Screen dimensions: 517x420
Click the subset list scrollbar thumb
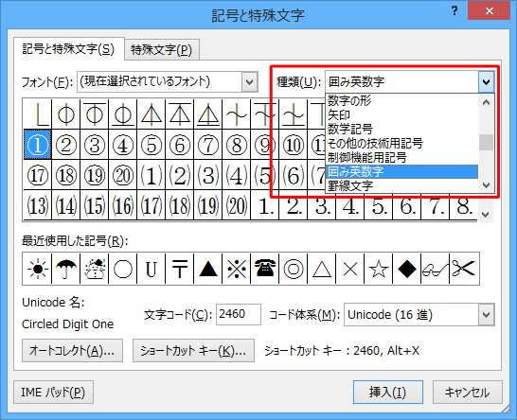[486, 142]
